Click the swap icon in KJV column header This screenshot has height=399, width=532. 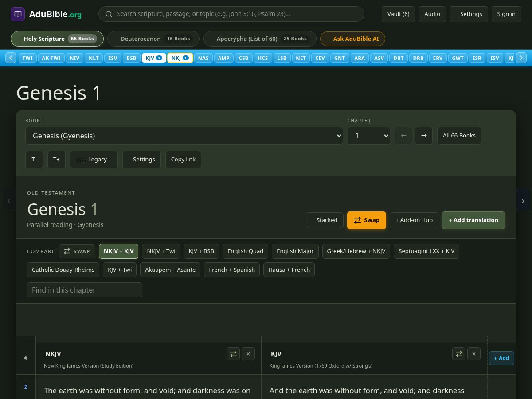pyautogui.click(x=459, y=354)
